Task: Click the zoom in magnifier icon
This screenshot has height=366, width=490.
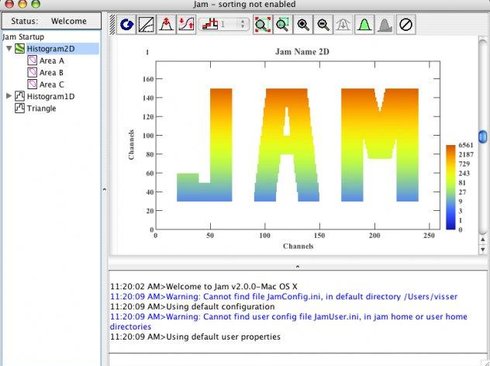Action: click(x=303, y=24)
